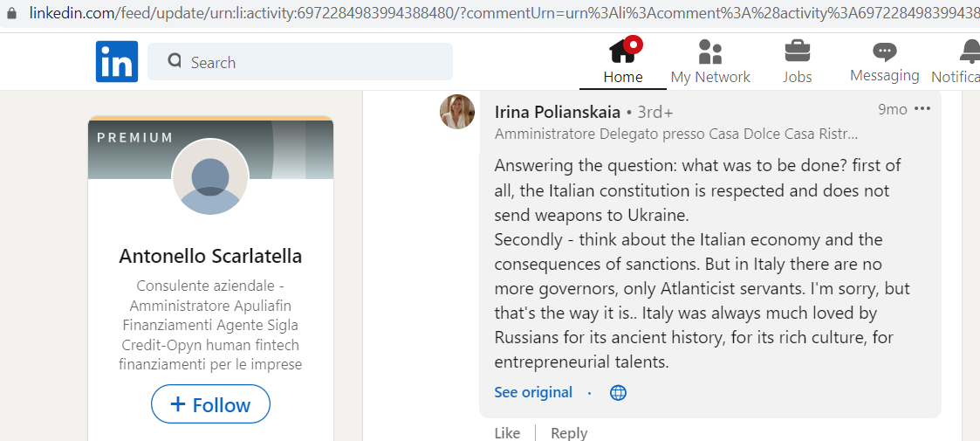Viewport: 980px width, 441px height.
Task: Open Irina Polianskaia's name link
Action: tap(558, 112)
